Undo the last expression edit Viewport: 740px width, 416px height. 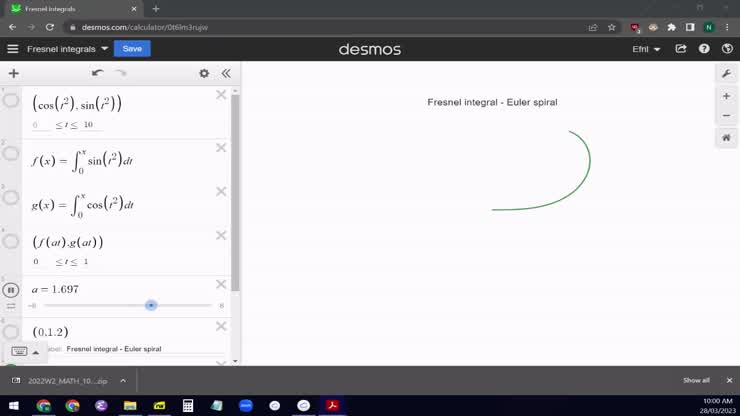(97, 73)
